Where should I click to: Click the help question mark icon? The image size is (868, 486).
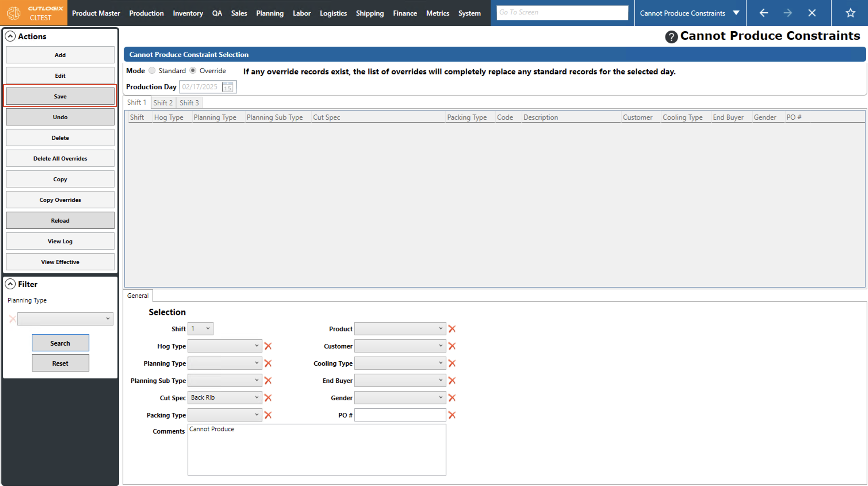[x=671, y=37]
